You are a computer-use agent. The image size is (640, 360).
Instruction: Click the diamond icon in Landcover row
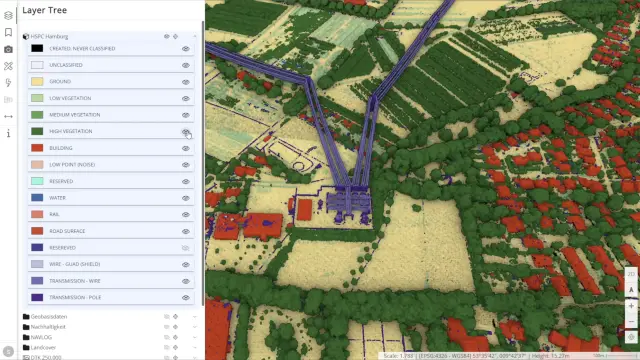[x=176, y=347]
